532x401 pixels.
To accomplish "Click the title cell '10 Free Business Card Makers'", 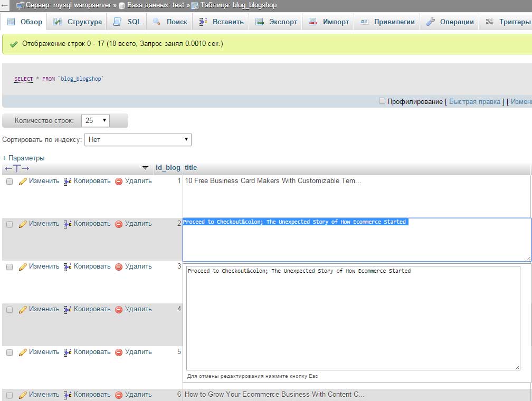I will point(273,181).
